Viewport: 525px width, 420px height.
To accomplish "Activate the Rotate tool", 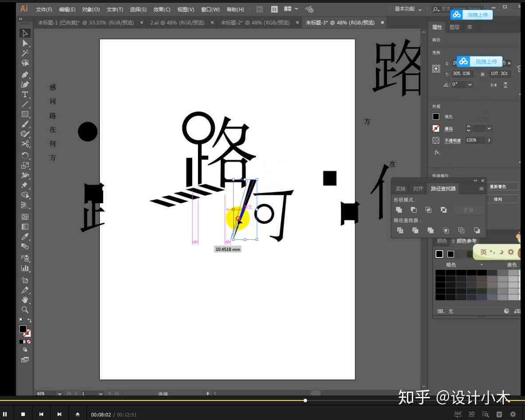I will [x=25, y=155].
